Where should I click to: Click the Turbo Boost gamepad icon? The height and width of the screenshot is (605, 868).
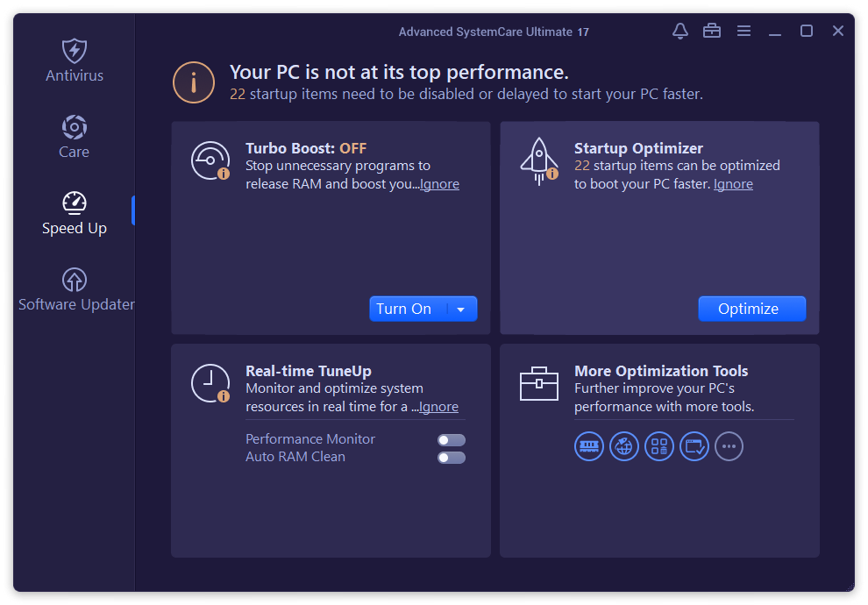tap(210, 160)
